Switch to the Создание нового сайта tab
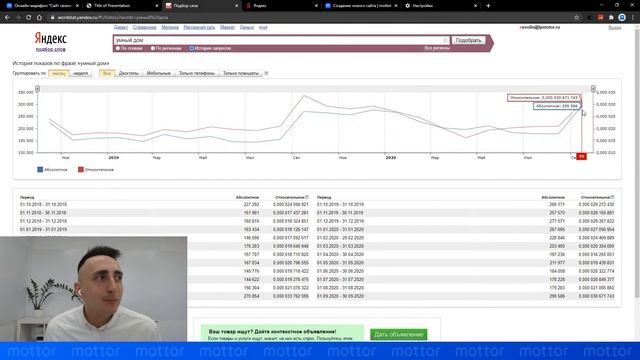 360,6
